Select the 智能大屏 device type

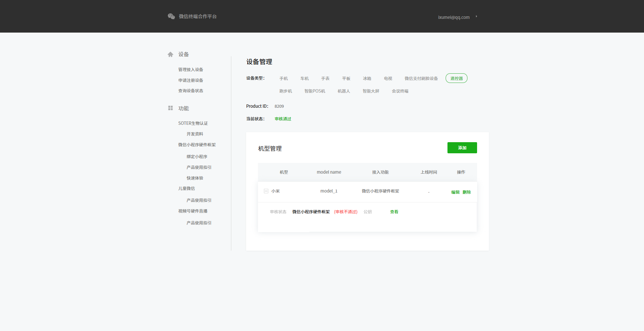tap(371, 91)
